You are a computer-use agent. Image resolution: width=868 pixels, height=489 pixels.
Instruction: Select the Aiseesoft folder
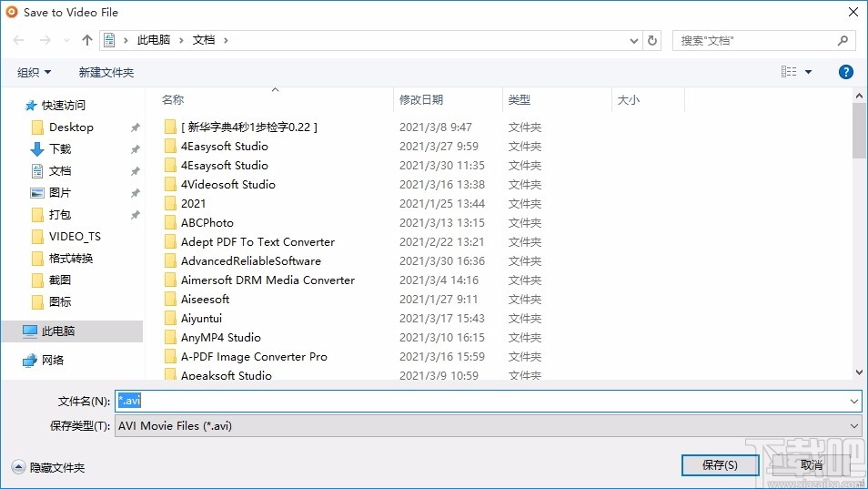pyautogui.click(x=205, y=299)
